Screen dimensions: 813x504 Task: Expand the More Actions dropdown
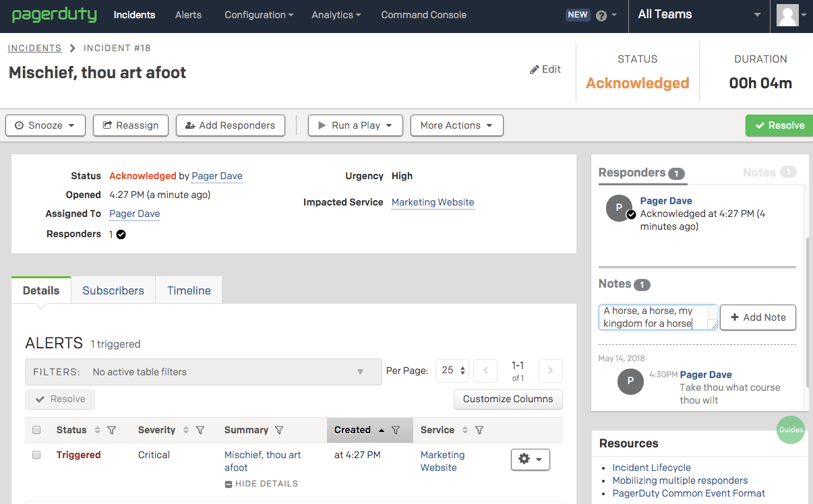(x=456, y=125)
